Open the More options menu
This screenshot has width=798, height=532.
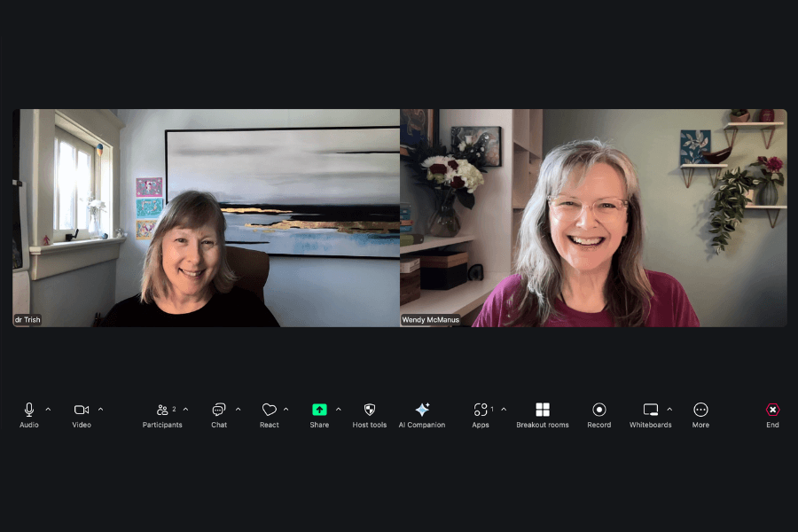pos(700,410)
